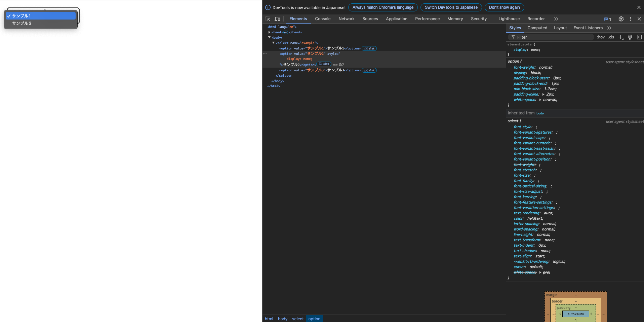Screen dimensions: 644x322
Task: Select the Elements tab
Action: pos(298,19)
